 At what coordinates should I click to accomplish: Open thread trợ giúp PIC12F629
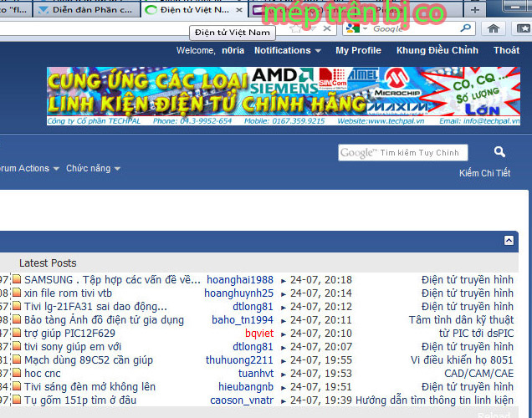69,334
